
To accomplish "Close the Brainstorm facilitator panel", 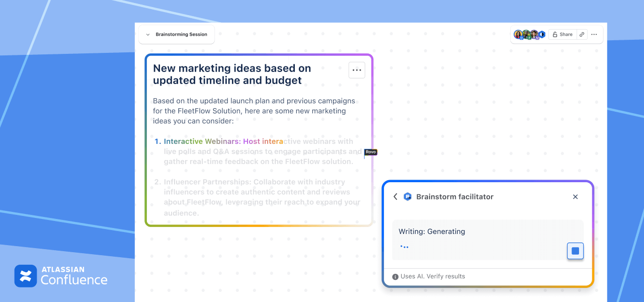I will click(x=576, y=197).
